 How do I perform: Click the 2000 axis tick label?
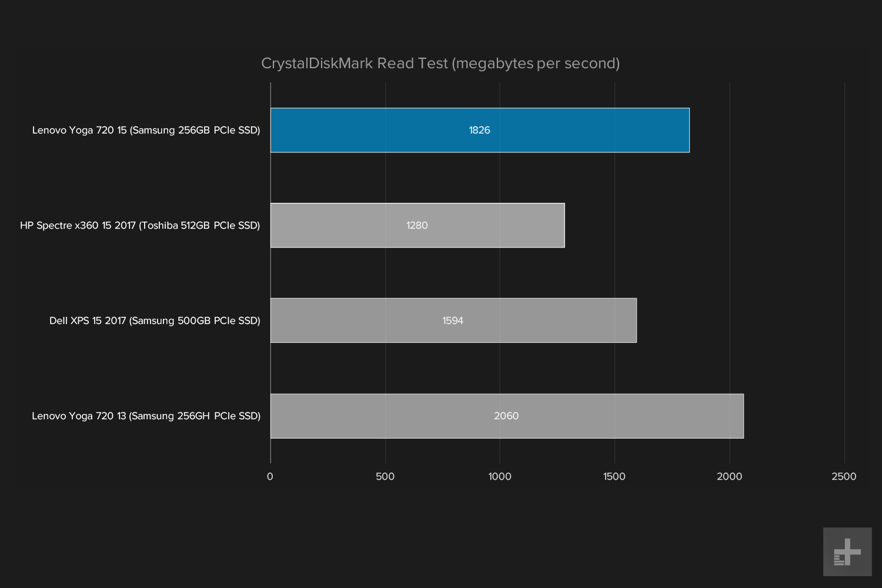click(730, 476)
